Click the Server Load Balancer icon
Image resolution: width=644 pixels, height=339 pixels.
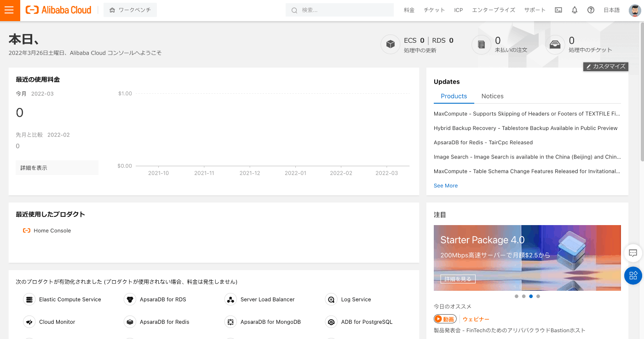click(x=230, y=299)
